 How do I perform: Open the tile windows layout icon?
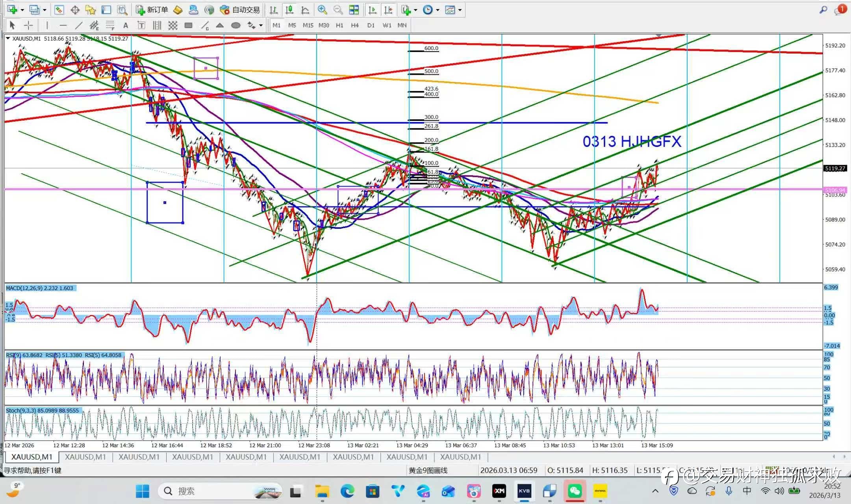point(354,10)
